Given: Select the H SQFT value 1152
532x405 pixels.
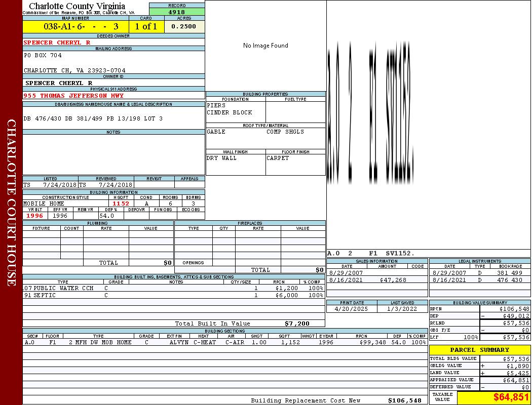Looking at the screenshot, I should pos(121,204).
